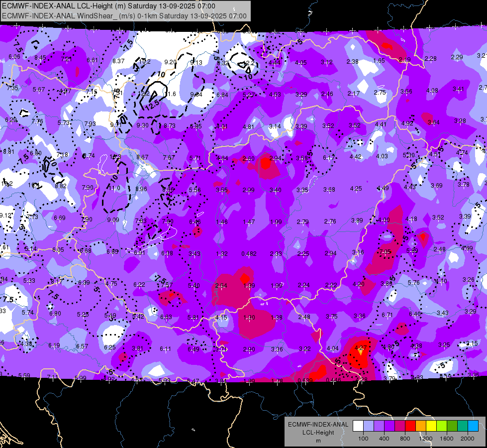Click the wind shear value 11.0

pos(114,188)
